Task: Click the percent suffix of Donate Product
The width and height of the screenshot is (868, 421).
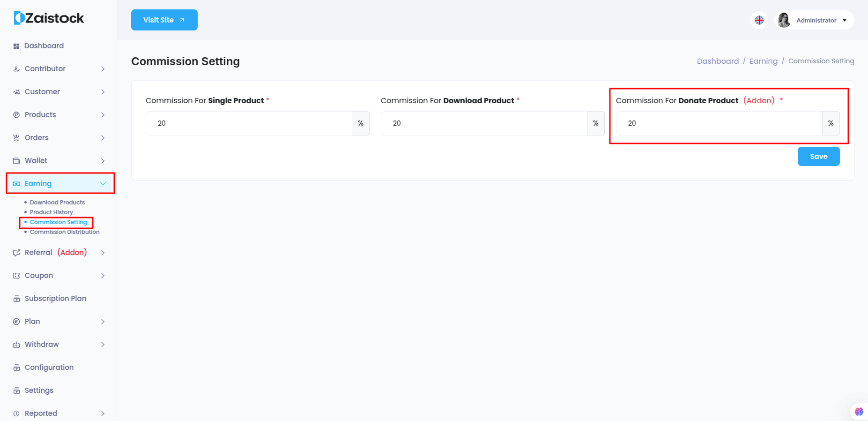Action: pyautogui.click(x=831, y=123)
